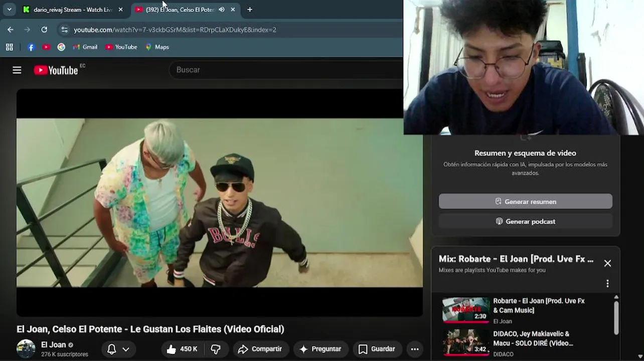Click the video title Le Gustan Los Flaites
This screenshot has height=361, width=644.
coord(150,329)
